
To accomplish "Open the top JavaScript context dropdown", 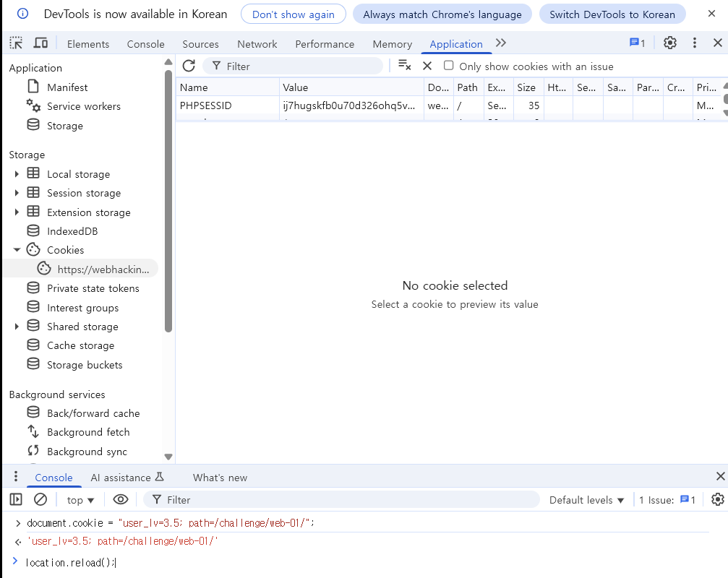I will point(80,499).
